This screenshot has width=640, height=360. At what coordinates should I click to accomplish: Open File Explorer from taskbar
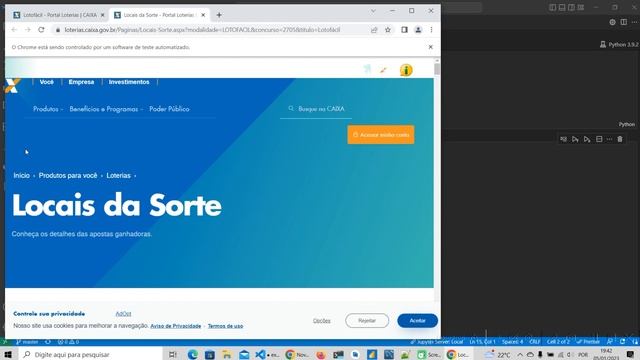(x=227, y=354)
